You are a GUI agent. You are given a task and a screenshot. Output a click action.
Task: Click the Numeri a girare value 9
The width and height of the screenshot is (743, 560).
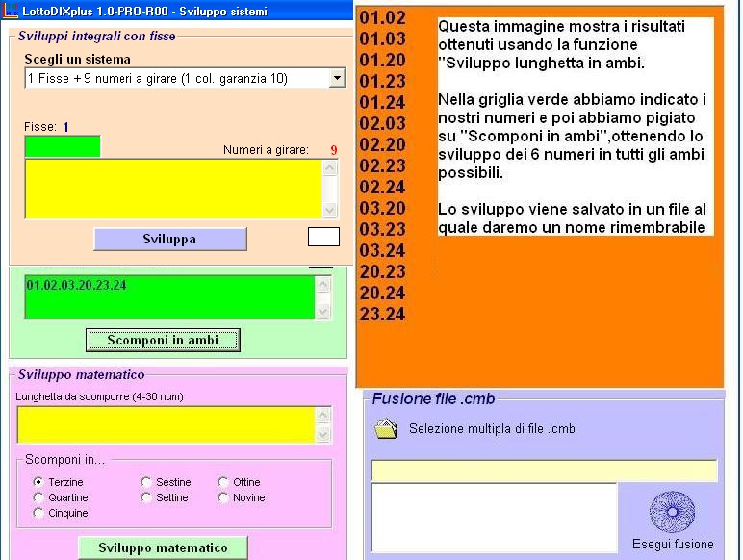(x=334, y=150)
